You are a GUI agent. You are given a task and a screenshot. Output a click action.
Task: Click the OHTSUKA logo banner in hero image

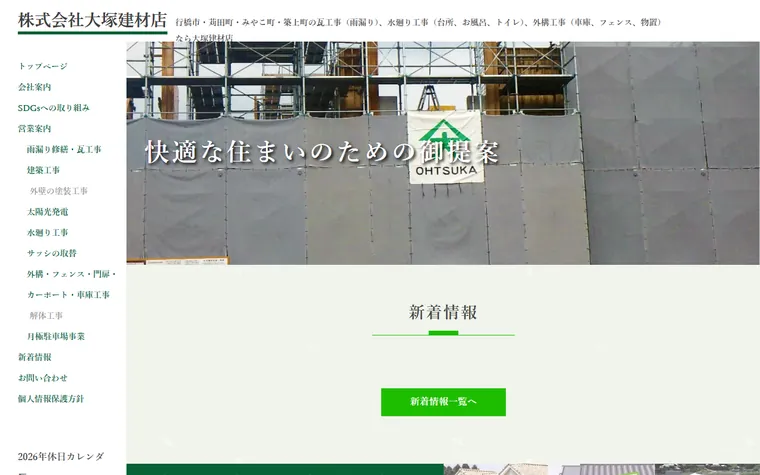(x=445, y=147)
